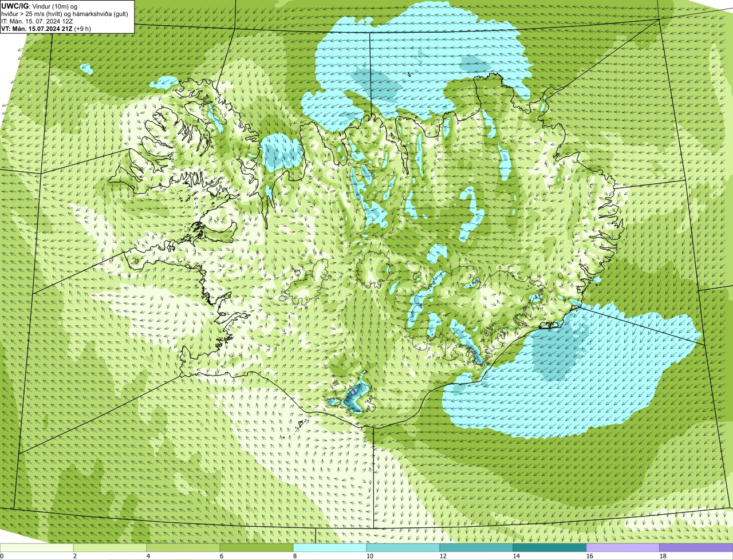Click the "IT: Mán. 15. 07. 2024 12Z" line
This screenshot has width=733, height=560.
click(x=37, y=21)
